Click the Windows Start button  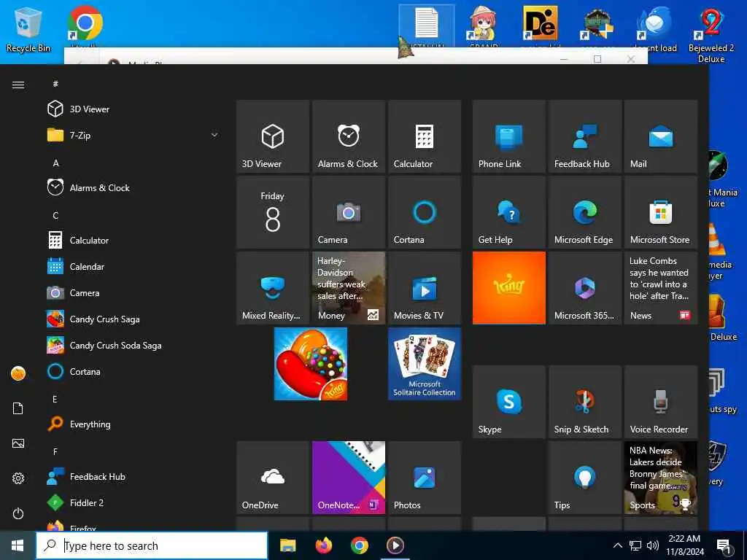pos(18,545)
